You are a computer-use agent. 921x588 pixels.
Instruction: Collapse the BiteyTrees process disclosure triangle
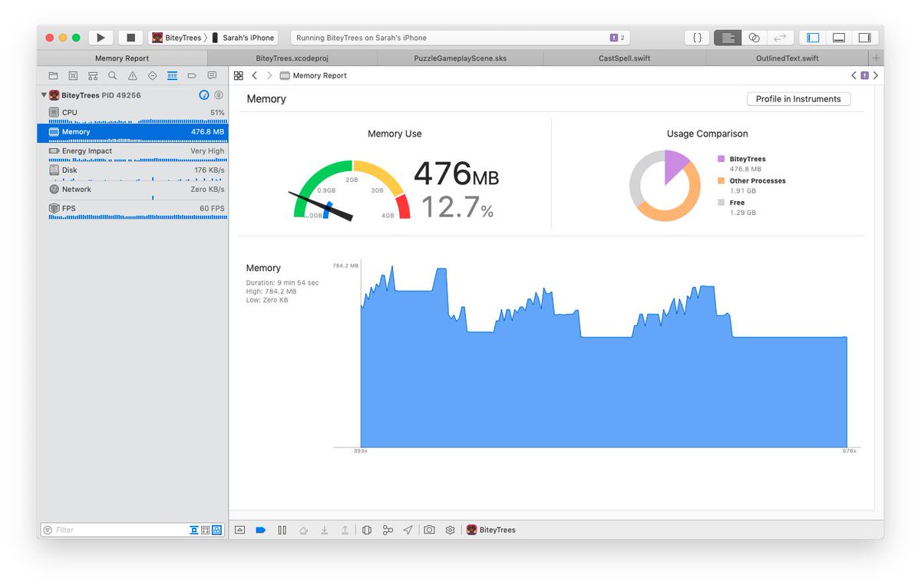44,95
